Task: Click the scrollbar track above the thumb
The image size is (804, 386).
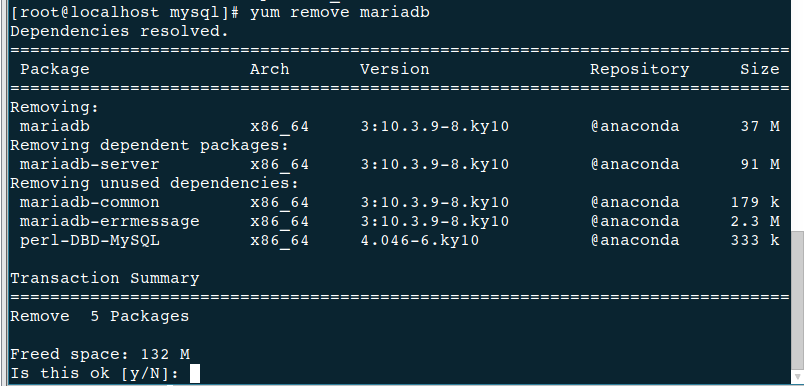Action: [797, 114]
